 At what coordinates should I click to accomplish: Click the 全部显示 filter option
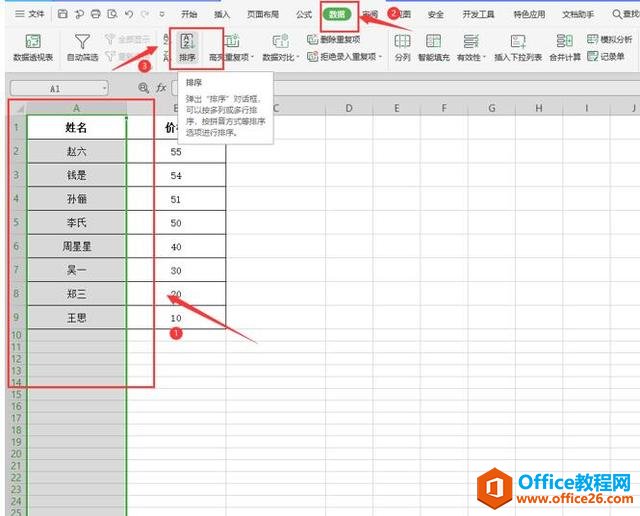tap(127, 40)
